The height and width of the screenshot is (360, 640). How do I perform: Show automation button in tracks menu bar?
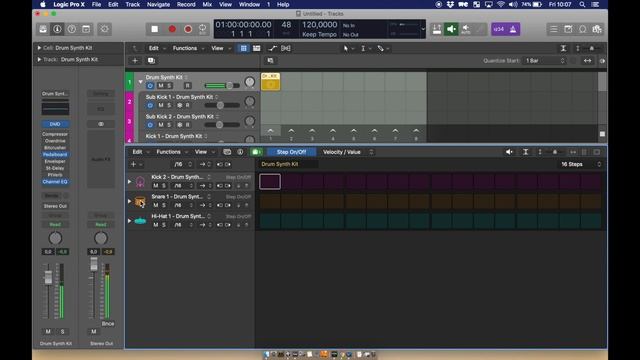tap(272, 48)
